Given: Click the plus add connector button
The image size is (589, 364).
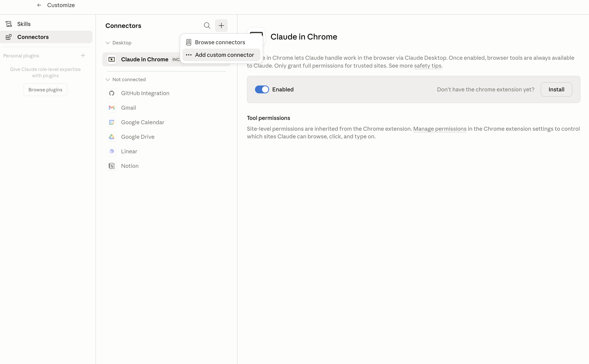Looking at the screenshot, I should [x=221, y=26].
